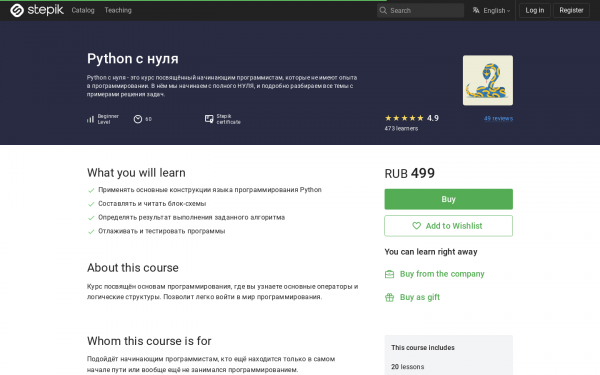Click the gift box icon

(x=389, y=297)
